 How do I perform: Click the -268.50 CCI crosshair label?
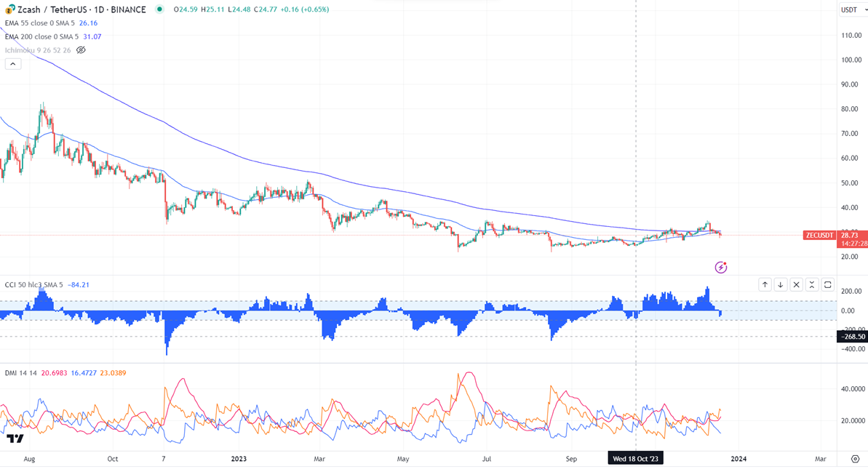pos(852,337)
